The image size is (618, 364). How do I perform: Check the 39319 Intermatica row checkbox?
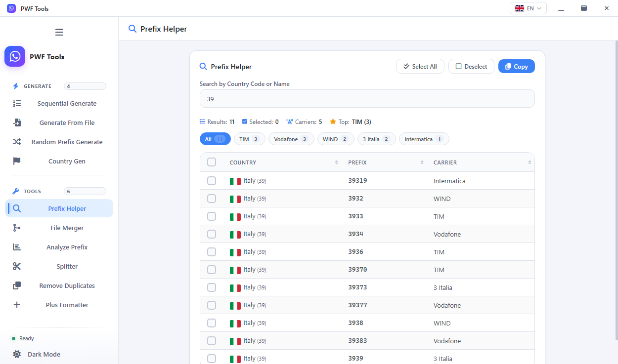coord(212,181)
